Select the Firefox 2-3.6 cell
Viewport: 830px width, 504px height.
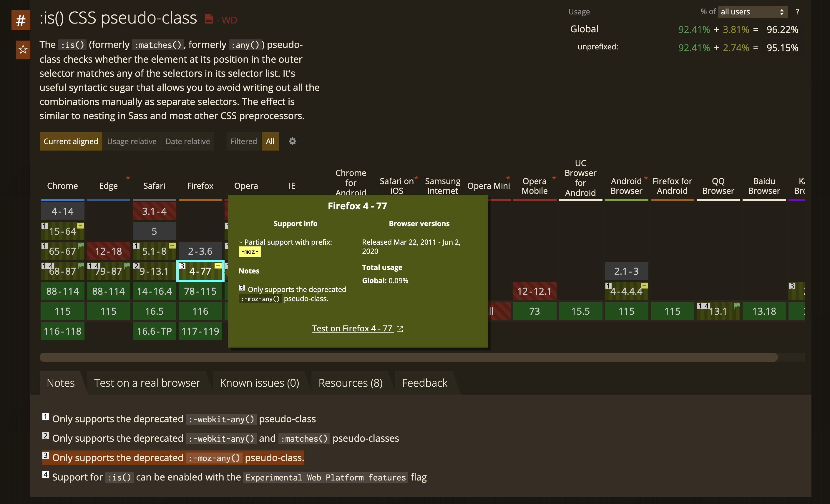[200, 251]
